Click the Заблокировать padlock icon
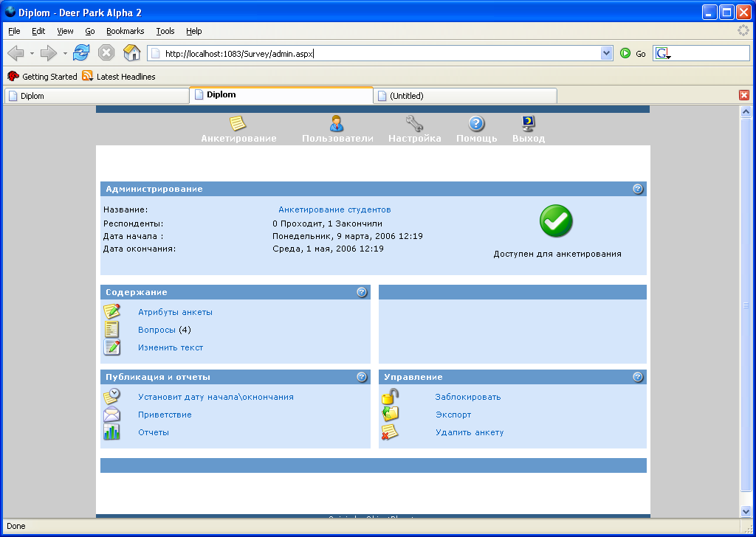This screenshot has height=537, width=756. (x=390, y=396)
